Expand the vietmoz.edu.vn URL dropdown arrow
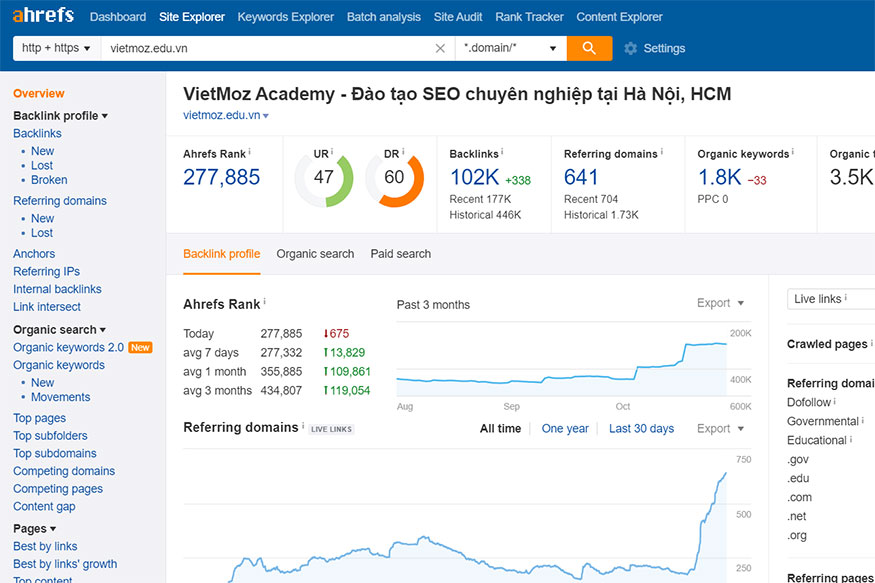The width and height of the screenshot is (875, 583). click(x=266, y=116)
